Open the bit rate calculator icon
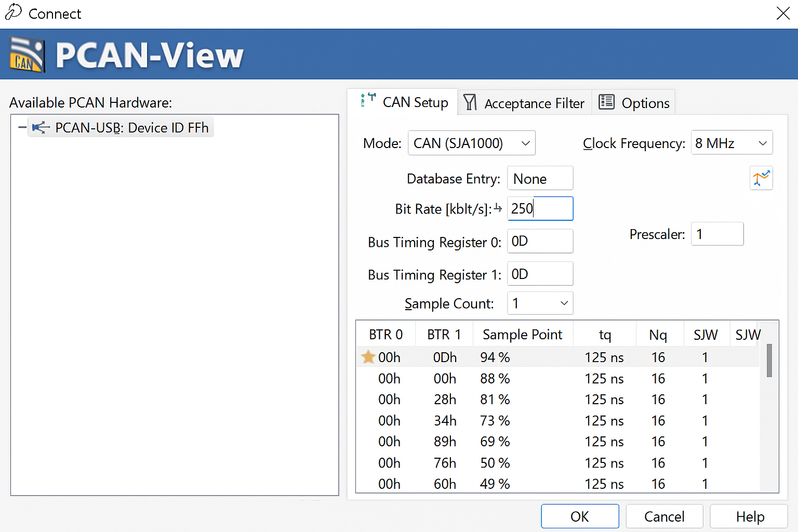The height and width of the screenshot is (532, 798). [x=761, y=178]
